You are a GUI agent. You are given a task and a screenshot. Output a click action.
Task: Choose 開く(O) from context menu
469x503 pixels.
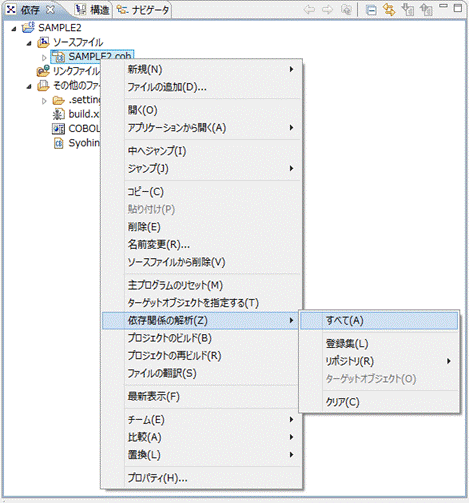pos(202,110)
